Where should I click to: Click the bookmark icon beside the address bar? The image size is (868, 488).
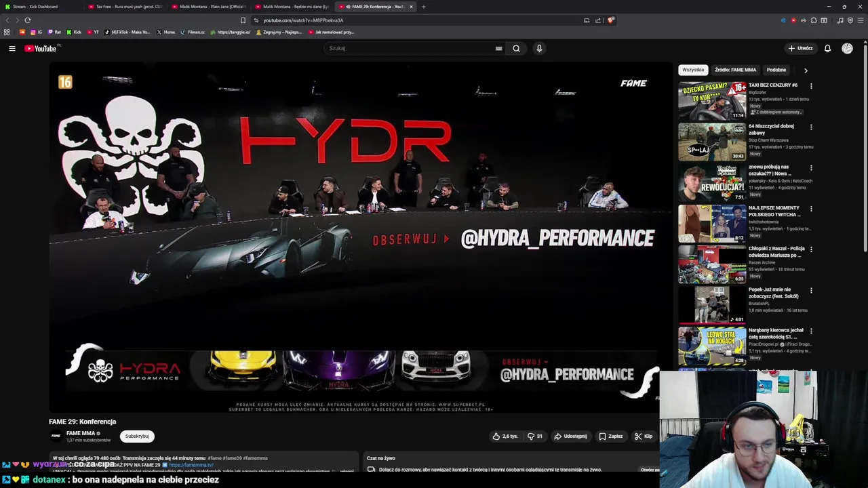pyautogui.click(x=243, y=20)
